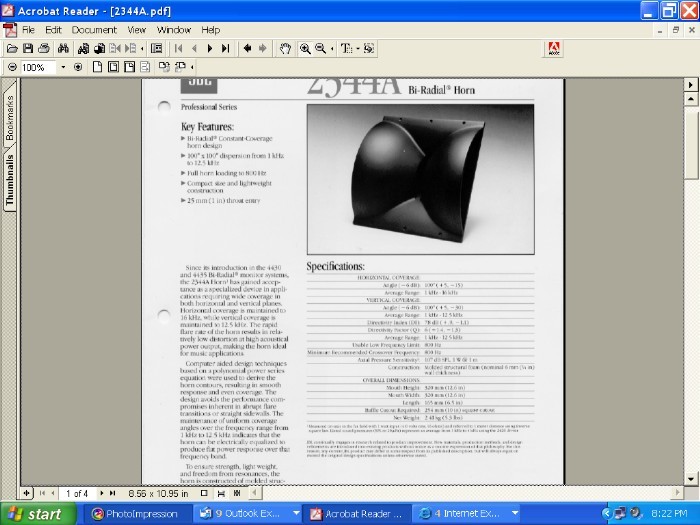This screenshot has height=525, width=700.
Task: Expand hidden tray icons with the arrow
Action: [606, 514]
